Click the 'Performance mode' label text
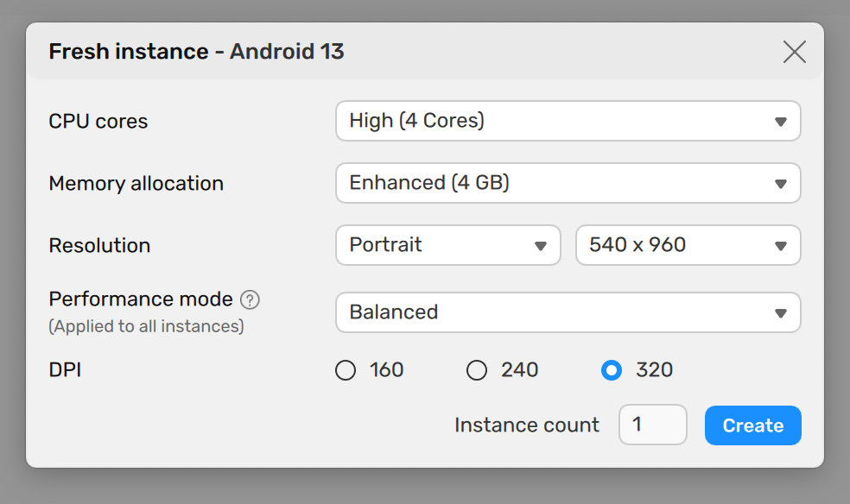Viewport: 850px width, 504px height. coord(141,299)
